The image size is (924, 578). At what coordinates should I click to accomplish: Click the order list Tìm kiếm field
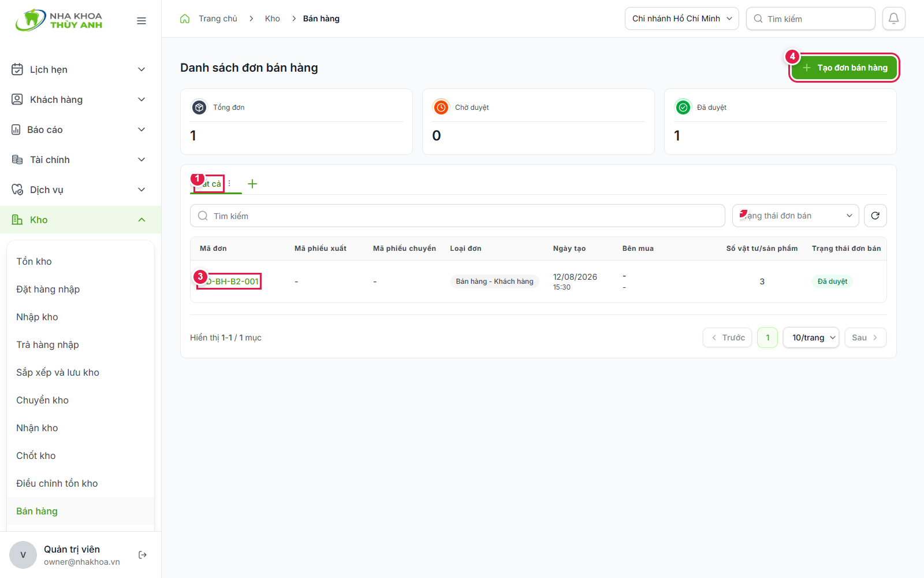pos(457,216)
